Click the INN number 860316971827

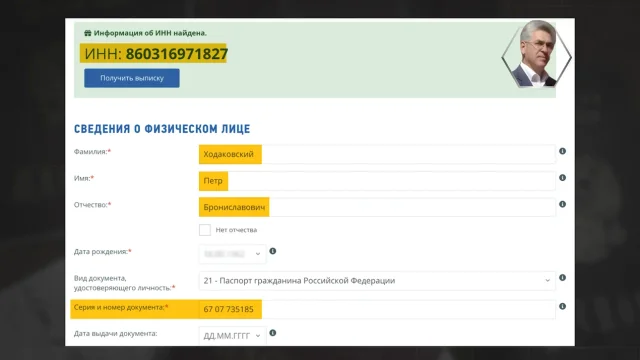[176, 54]
